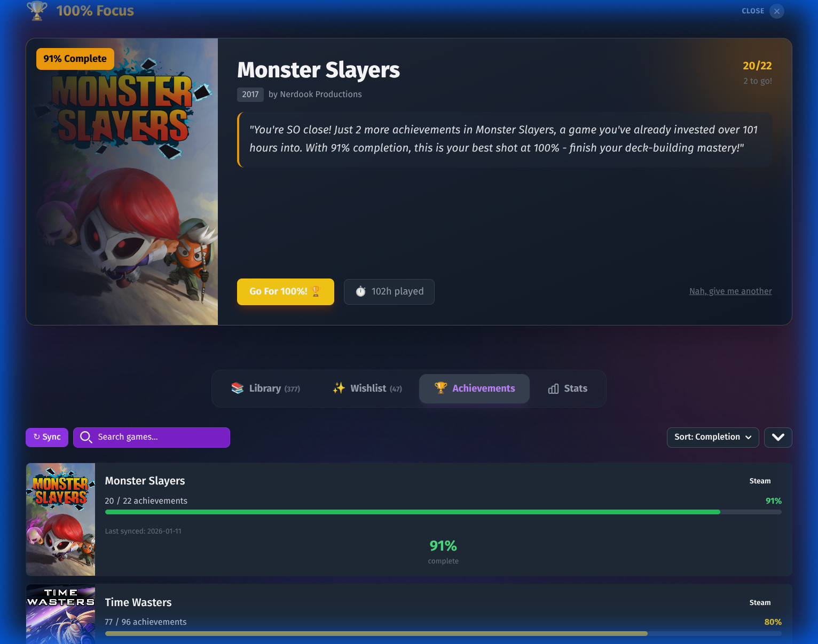Click the Steam label on Monster Slayers row
The width and height of the screenshot is (818, 644).
pyautogui.click(x=760, y=481)
